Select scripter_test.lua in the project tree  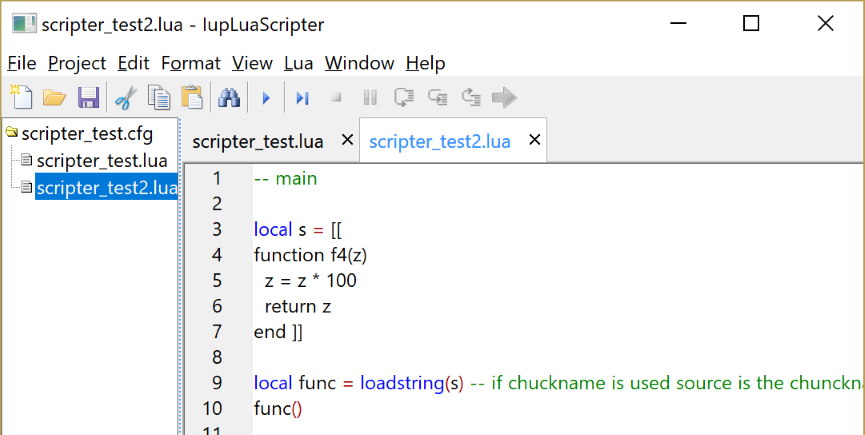coord(101,160)
